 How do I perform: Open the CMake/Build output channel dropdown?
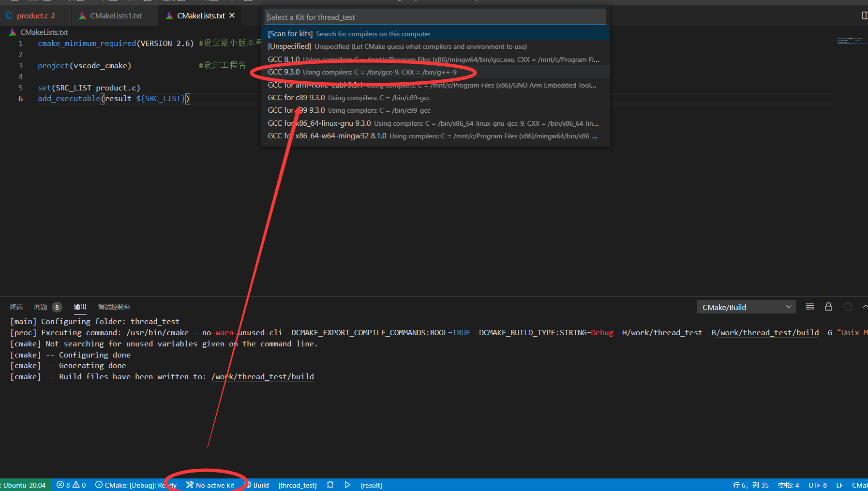click(x=746, y=306)
